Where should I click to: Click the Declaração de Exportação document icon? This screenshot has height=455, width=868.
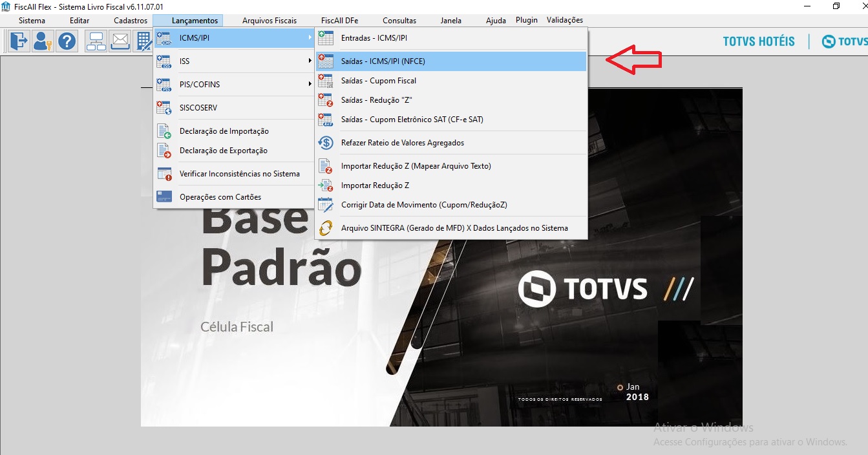(164, 151)
